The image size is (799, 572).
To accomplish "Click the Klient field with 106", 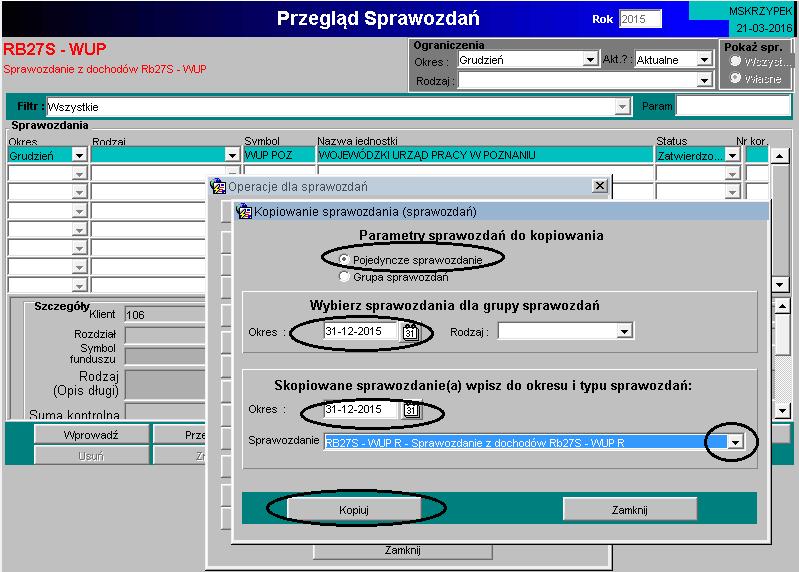I will click(x=165, y=315).
